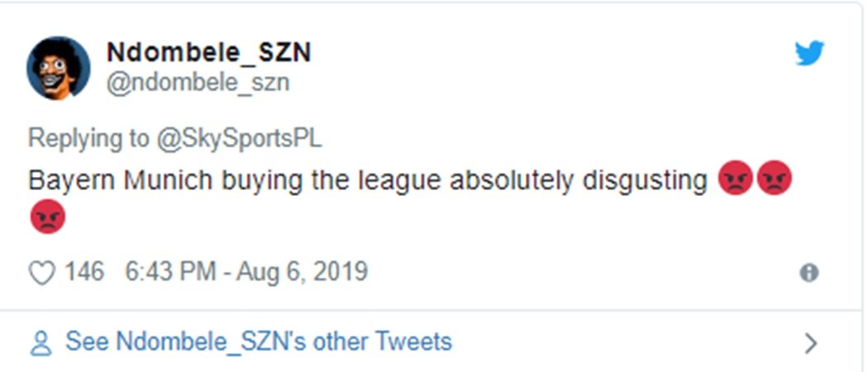Open "See Ndombele_SZN's other Tweets"

click(x=258, y=341)
